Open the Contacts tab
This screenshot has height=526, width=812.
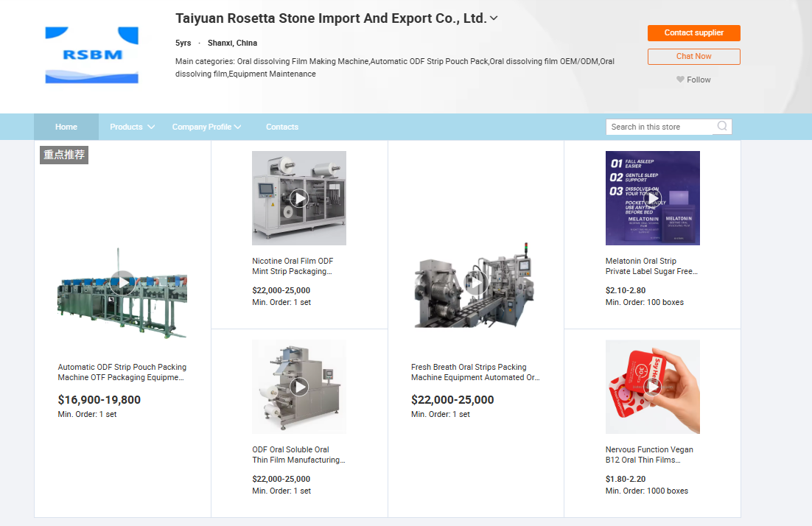click(282, 127)
